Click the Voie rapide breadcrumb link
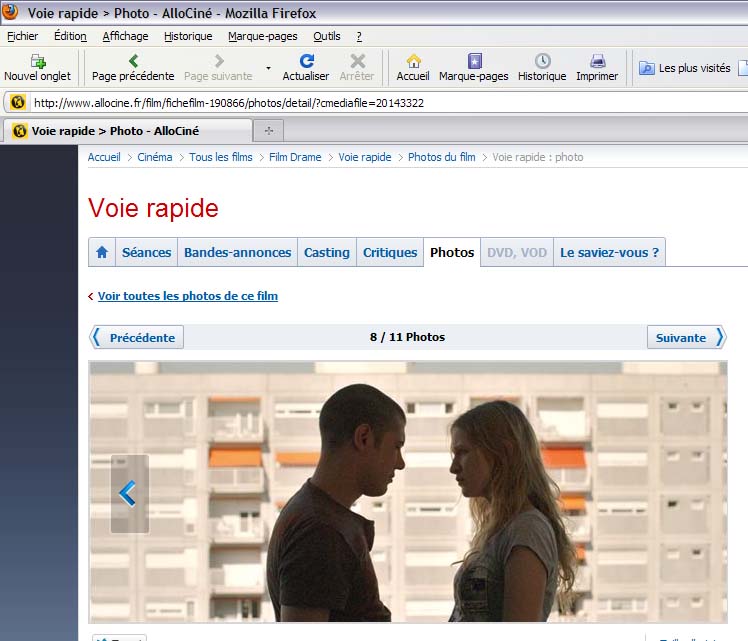Screen dimensions: 748x641 (x=365, y=157)
